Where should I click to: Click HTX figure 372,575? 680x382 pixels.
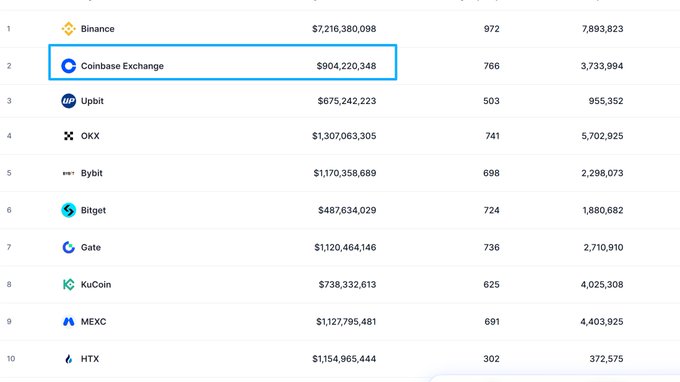[606, 359]
